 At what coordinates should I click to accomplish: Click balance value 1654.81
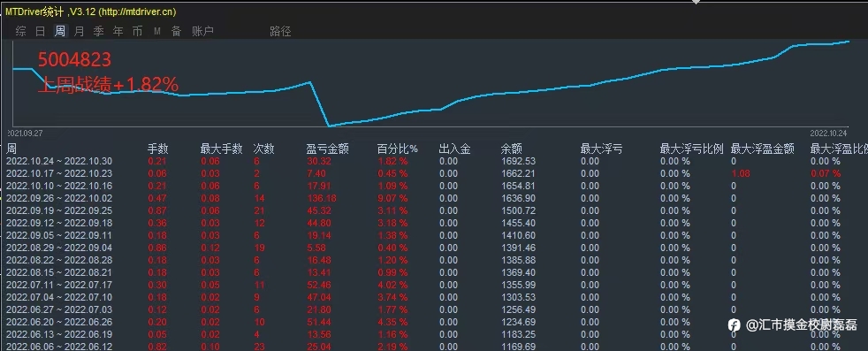(x=518, y=186)
